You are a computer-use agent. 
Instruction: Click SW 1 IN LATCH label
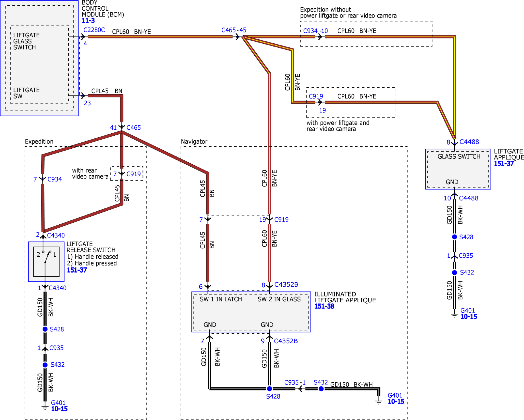click(221, 299)
